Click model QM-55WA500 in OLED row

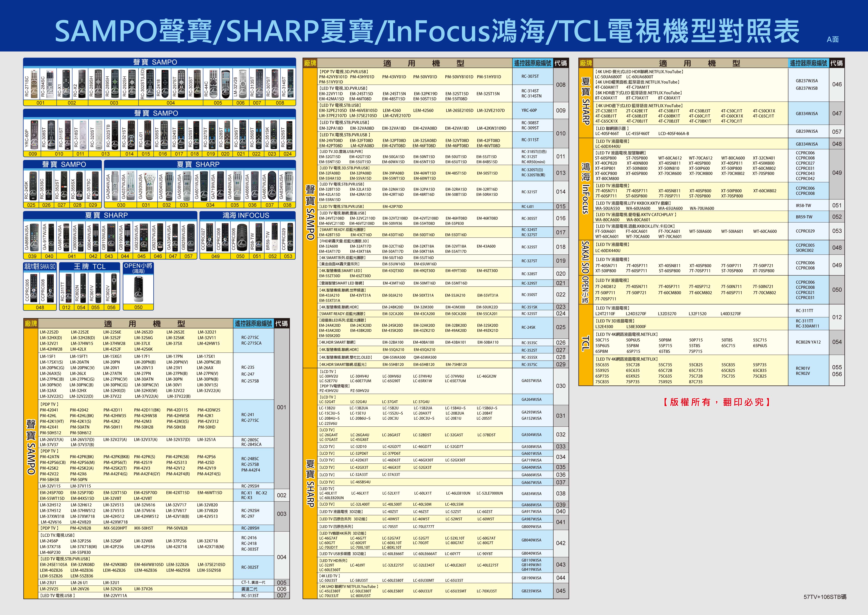394,357
